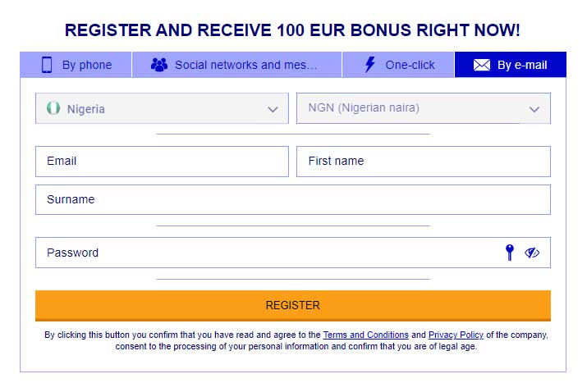
Task: Open the Terms and Conditions link
Action: (x=366, y=335)
